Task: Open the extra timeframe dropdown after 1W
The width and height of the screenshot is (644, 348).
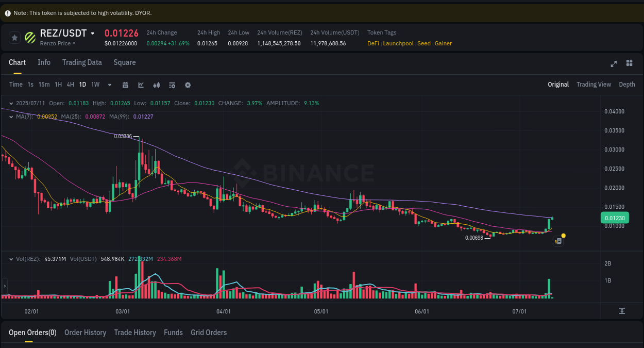Action: 109,85
